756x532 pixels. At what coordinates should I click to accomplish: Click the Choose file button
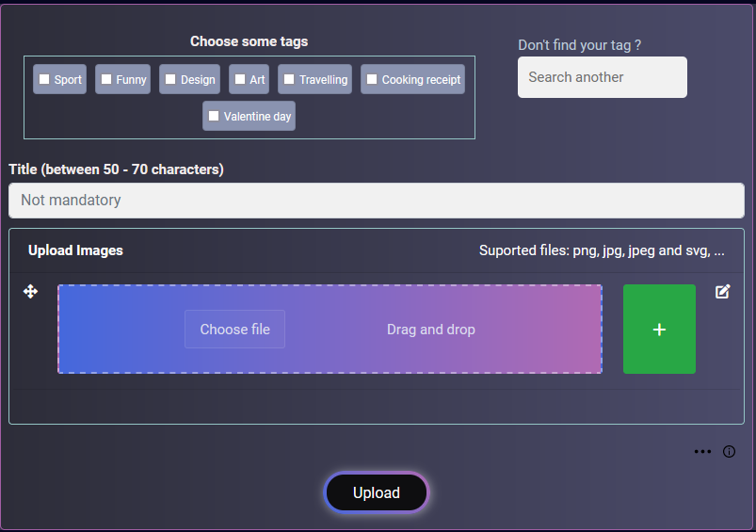click(234, 329)
